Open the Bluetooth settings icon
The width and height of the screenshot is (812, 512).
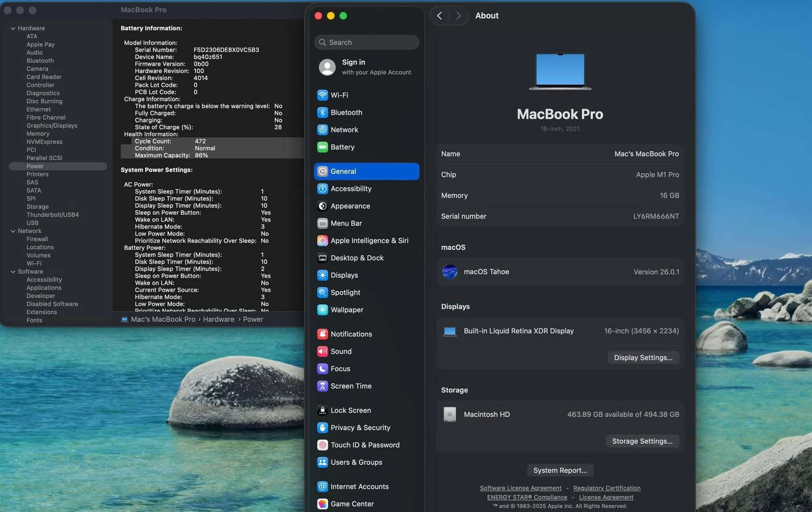point(322,113)
